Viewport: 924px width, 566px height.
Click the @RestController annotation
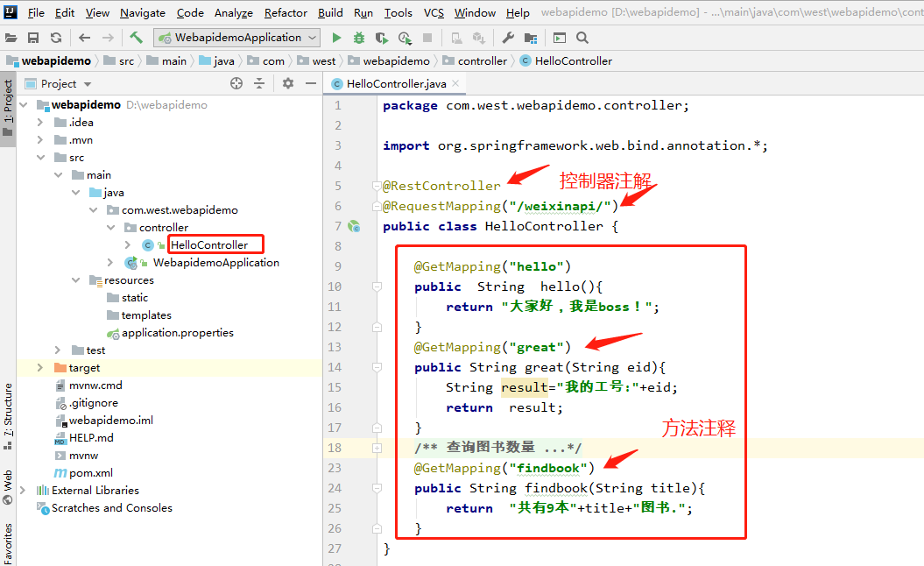(x=441, y=186)
